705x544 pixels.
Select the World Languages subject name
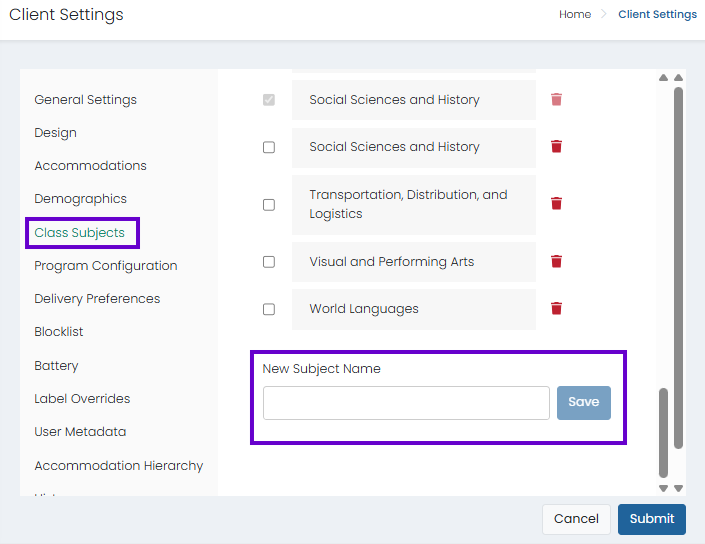click(x=414, y=309)
